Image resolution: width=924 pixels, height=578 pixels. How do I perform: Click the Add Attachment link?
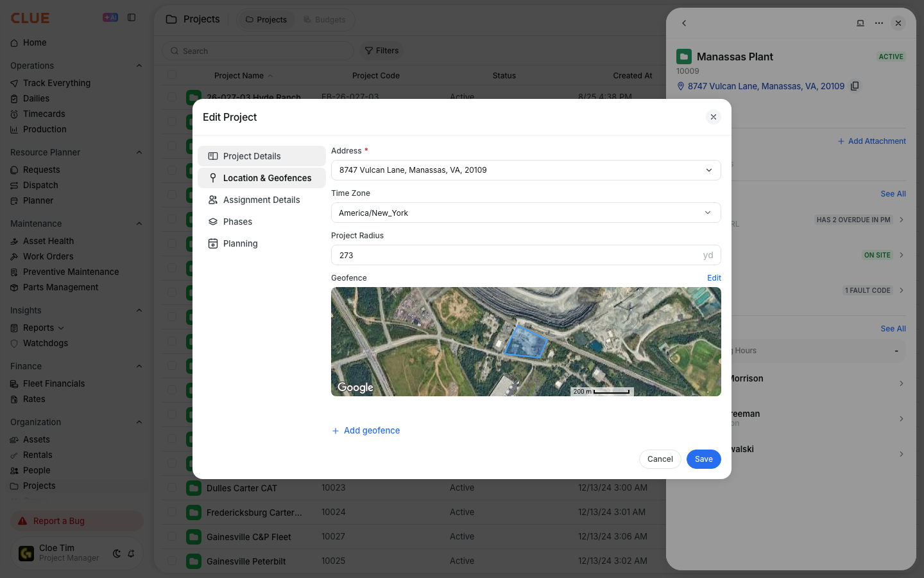(x=871, y=141)
